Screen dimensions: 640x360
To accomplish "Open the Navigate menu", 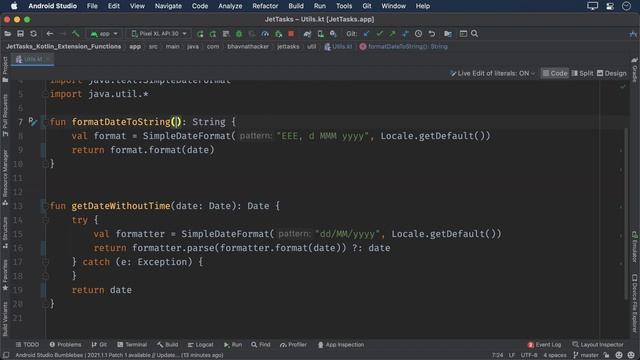I will tap(168, 6).
